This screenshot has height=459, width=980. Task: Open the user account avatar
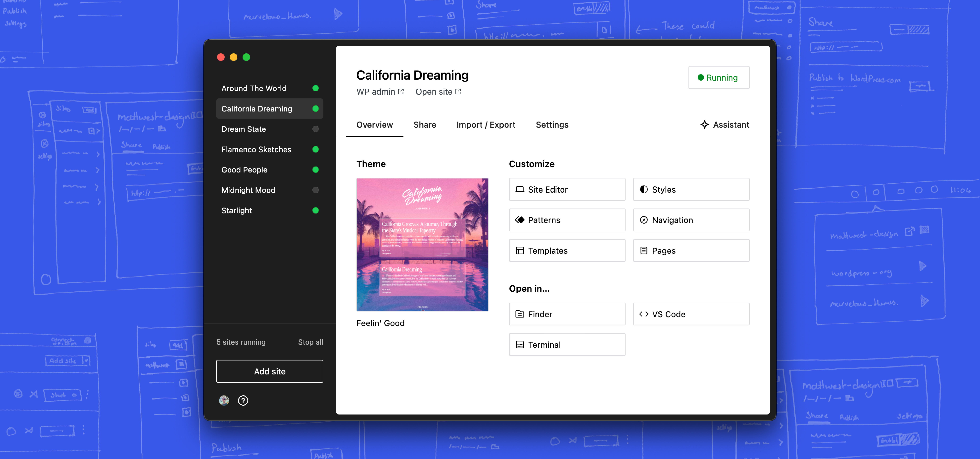[224, 400]
